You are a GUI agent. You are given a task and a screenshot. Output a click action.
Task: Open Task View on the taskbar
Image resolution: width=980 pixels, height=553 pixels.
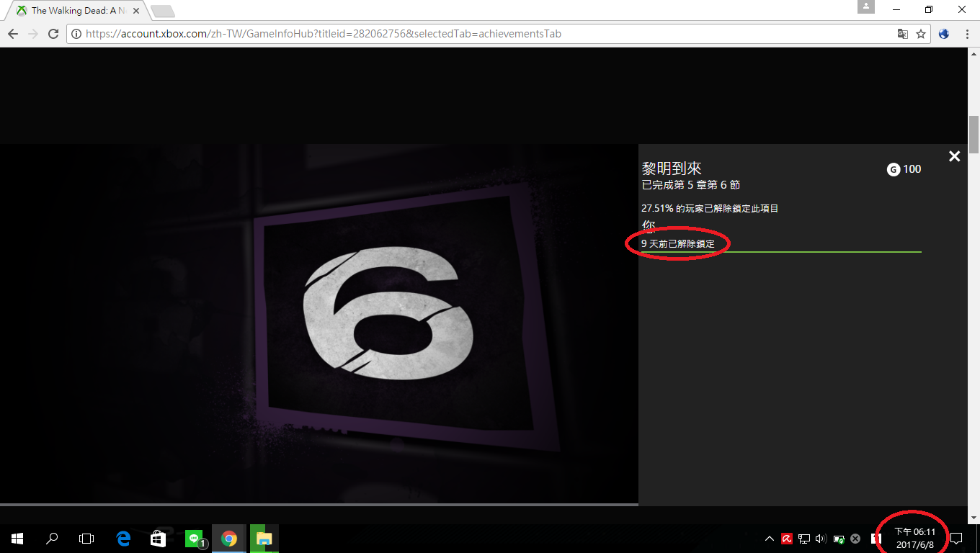[x=86, y=538]
